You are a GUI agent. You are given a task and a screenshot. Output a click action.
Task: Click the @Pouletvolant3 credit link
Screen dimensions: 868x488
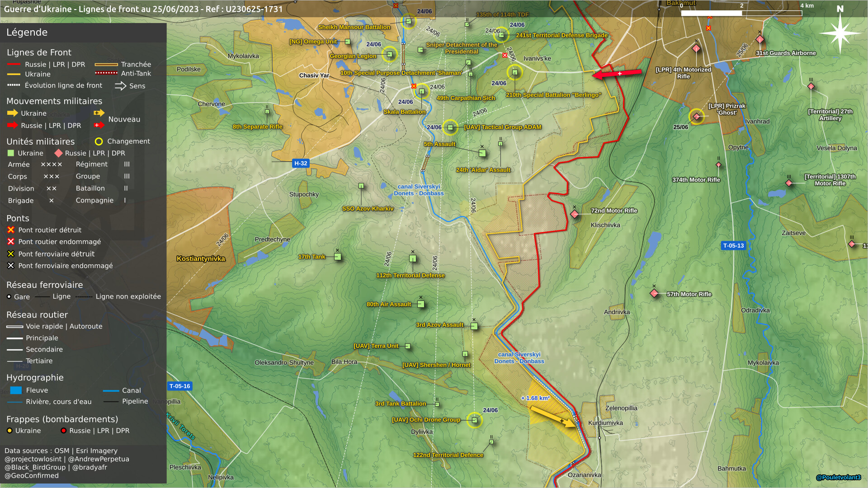pos(838,477)
